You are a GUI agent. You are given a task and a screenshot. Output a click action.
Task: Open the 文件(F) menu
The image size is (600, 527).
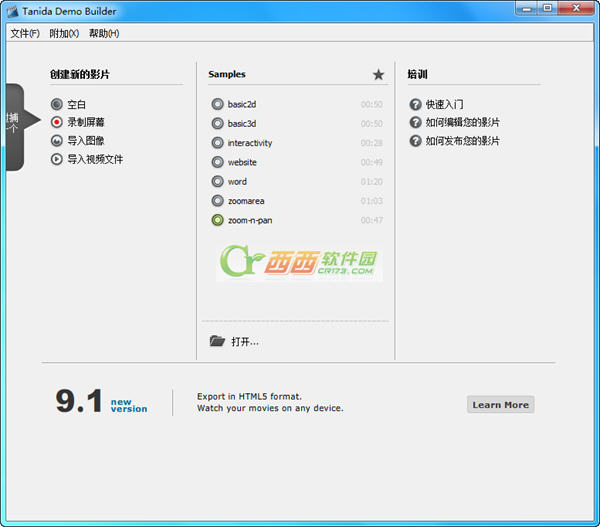(25, 33)
